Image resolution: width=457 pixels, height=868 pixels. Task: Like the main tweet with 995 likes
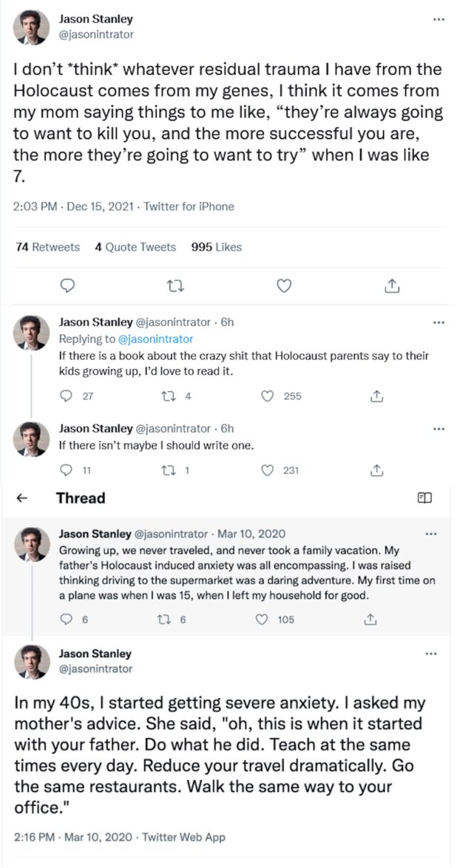(283, 286)
